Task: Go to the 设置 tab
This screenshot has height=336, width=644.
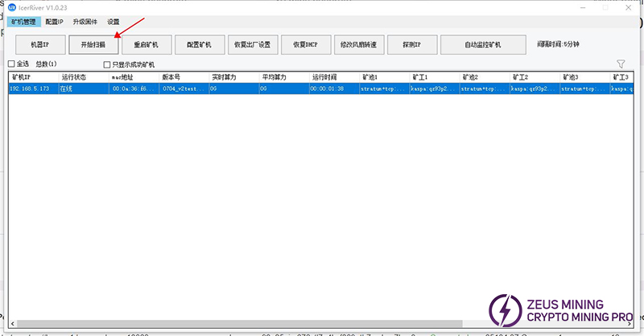Action: 113,22
